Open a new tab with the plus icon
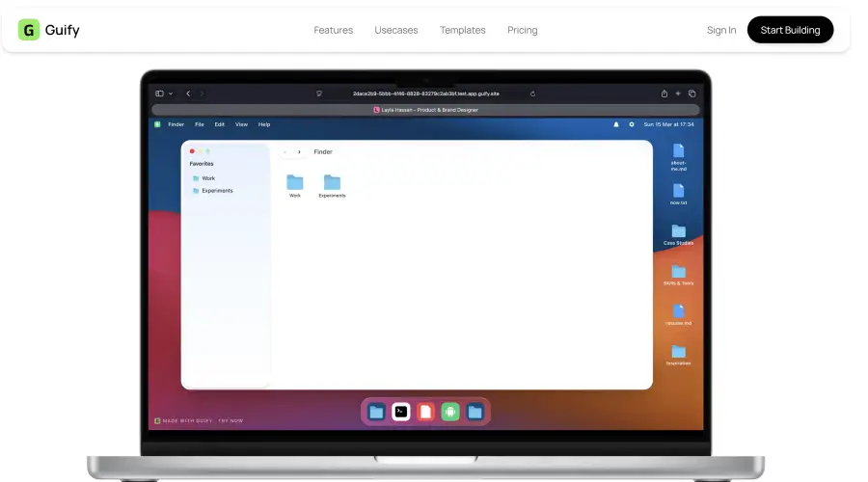Screen dimensions: 868x482 click(678, 94)
